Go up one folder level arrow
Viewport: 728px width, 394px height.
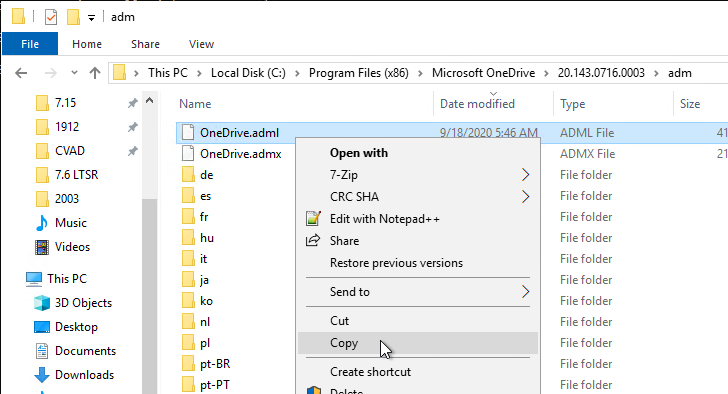pyautogui.click(x=95, y=73)
